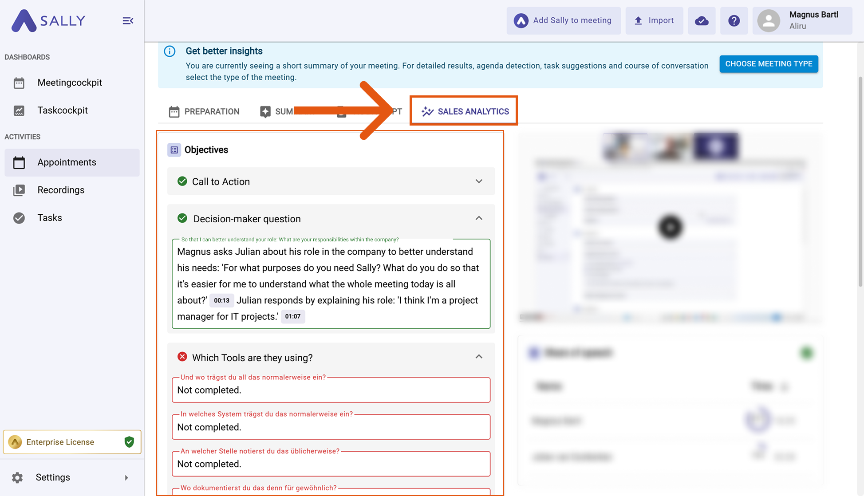Click the Recordings play icon
Screen dimensions: 864x504
[19, 190]
